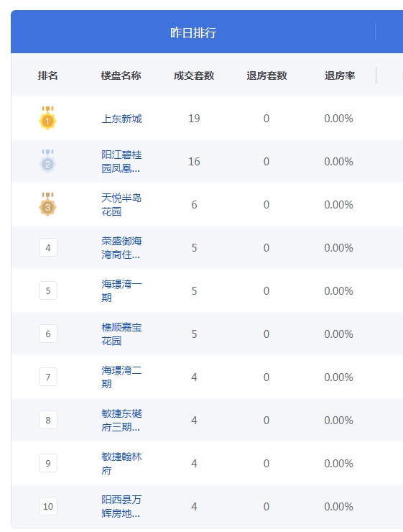Click the rank 6 number badge
This screenshot has height=532, width=403.
(x=48, y=334)
